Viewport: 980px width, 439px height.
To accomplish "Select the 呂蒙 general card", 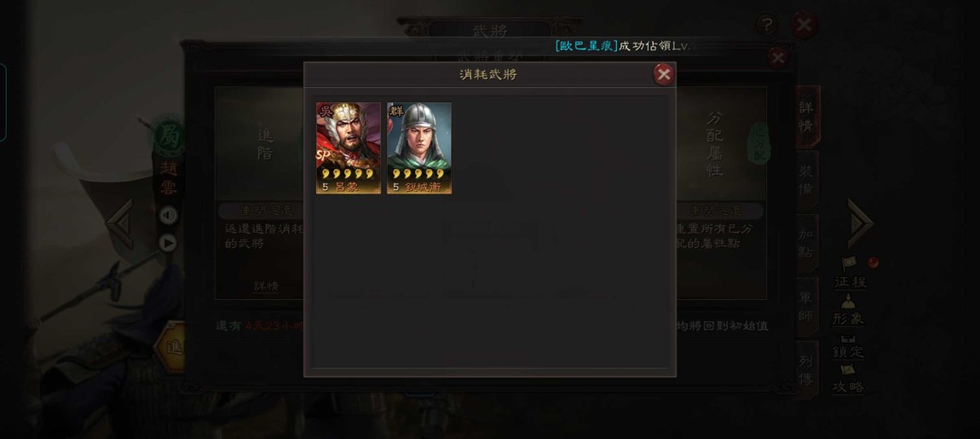I will coord(349,148).
